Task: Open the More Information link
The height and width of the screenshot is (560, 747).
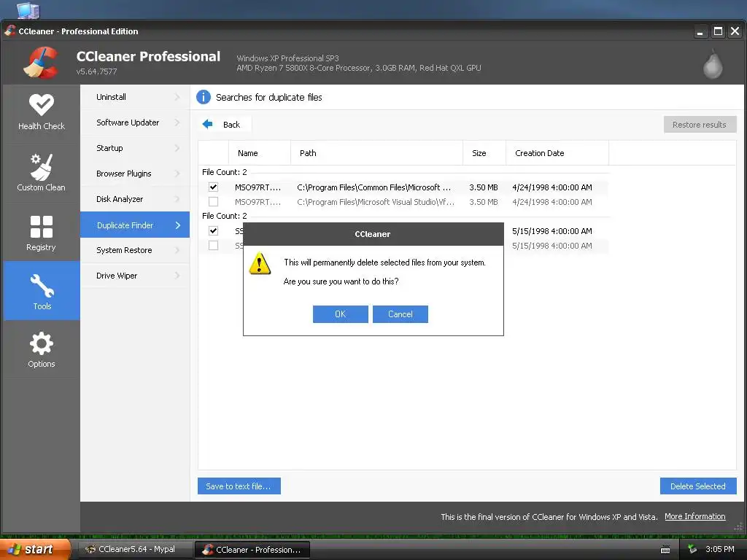Action: pos(694,517)
